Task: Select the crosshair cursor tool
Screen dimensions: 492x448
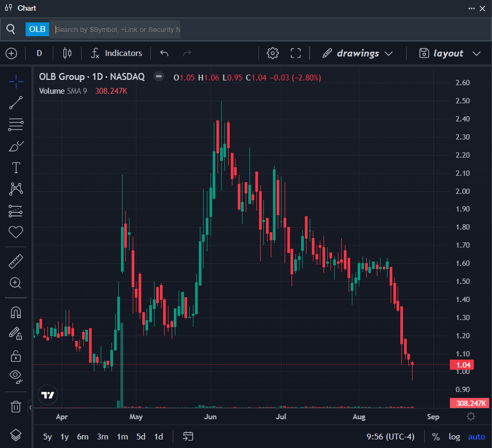Action: [x=15, y=82]
